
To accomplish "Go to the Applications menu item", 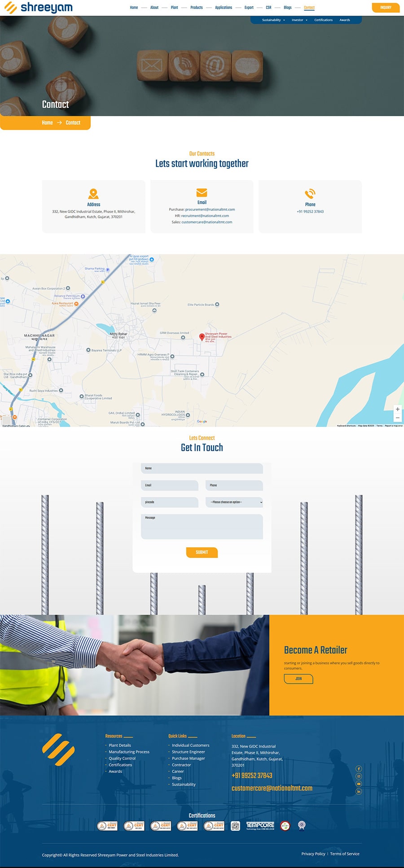I will [224, 8].
